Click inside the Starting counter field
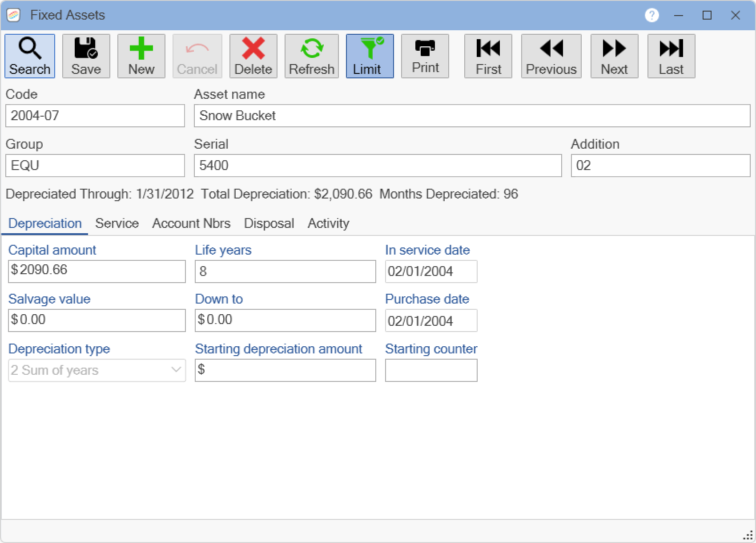The width and height of the screenshot is (756, 543). pos(430,370)
